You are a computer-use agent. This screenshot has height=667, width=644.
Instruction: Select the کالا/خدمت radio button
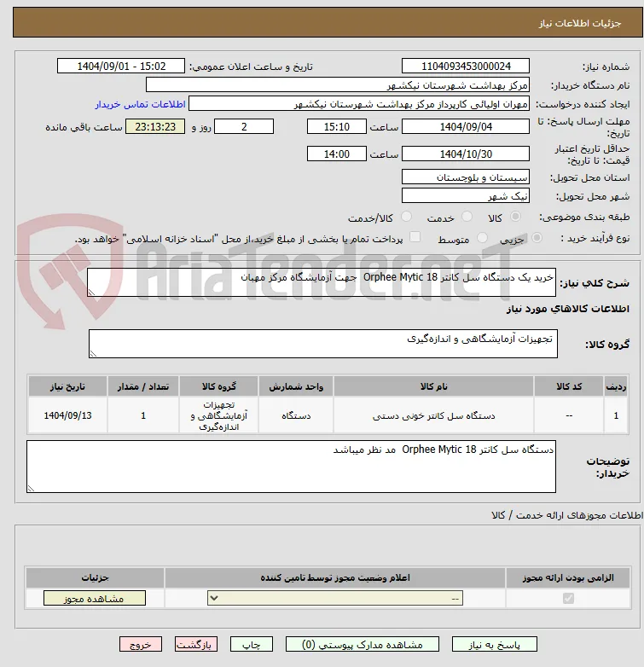click(407, 217)
